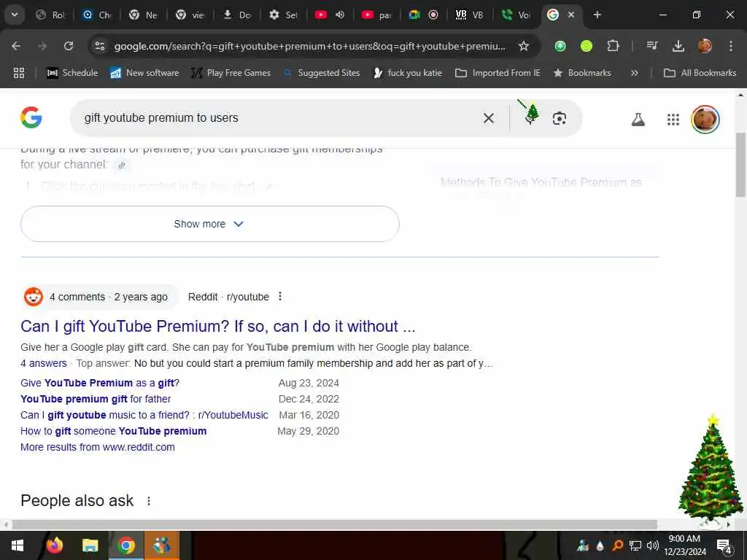This screenshot has width=747, height=560.
Task: Bookmark this page with the star icon
Action: click(524, 46)
